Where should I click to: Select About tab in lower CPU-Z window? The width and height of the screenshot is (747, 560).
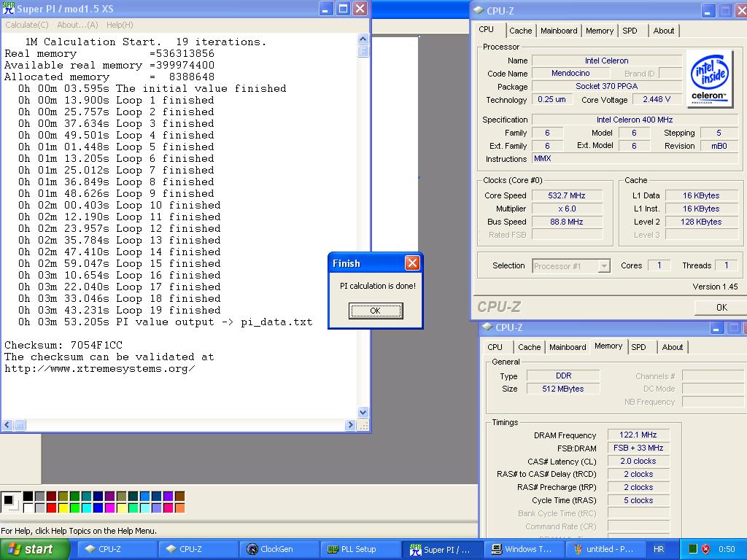(672, 347)
